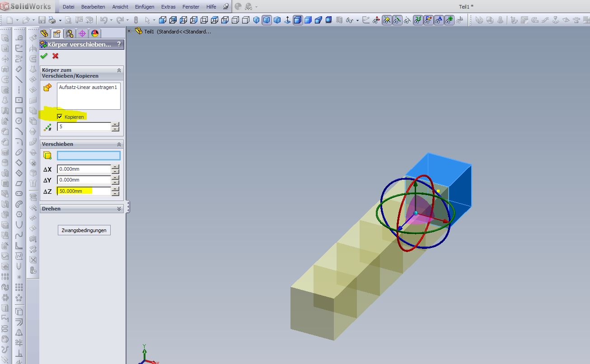Toggle the glasses icon with yellow plane
590x364 pixels.
coord(387,20)
